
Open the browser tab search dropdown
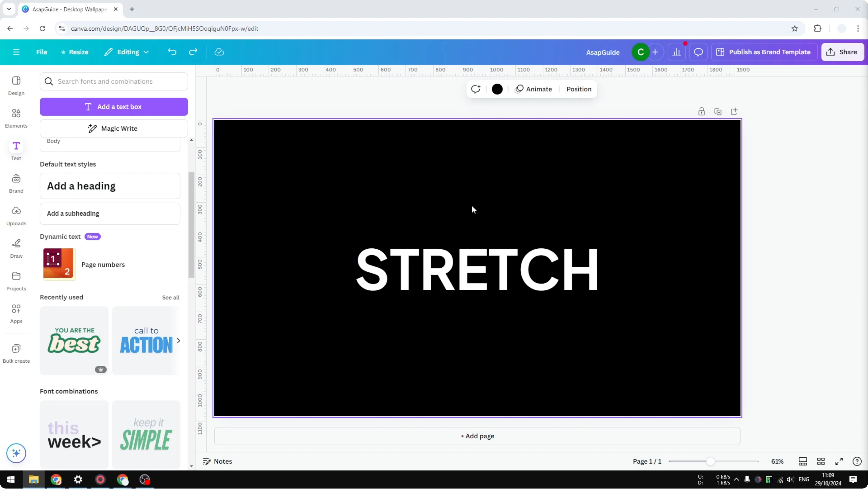pyautogui.click(x=9, y=9)
